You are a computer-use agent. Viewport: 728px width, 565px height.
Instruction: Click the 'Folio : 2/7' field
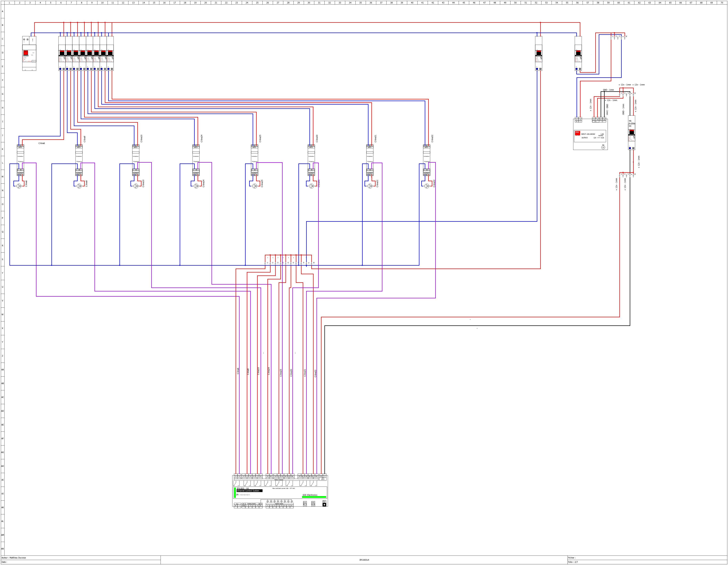point(573,562)
